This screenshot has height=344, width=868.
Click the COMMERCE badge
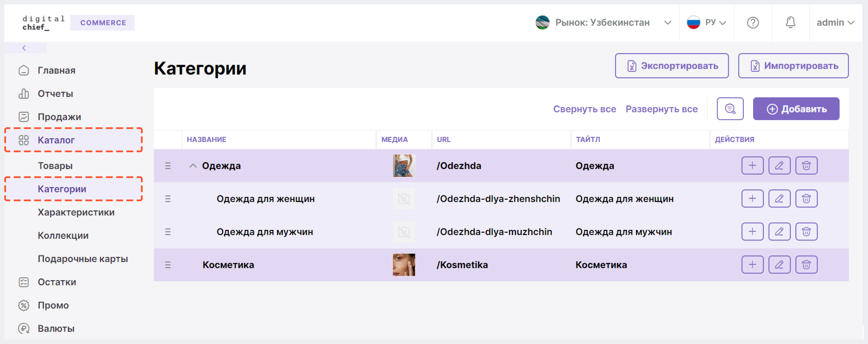coord(103,23)
